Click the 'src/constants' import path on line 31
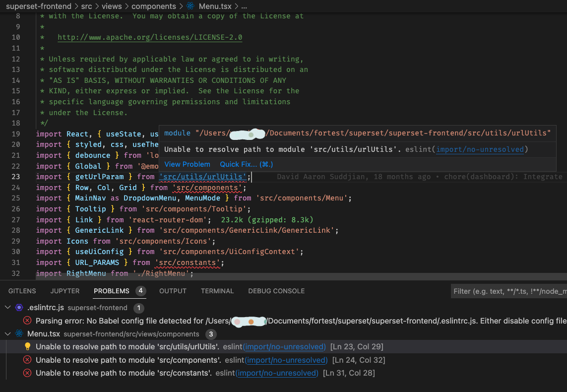This screenshot has width=567, height=392. (x=188, y=262)
